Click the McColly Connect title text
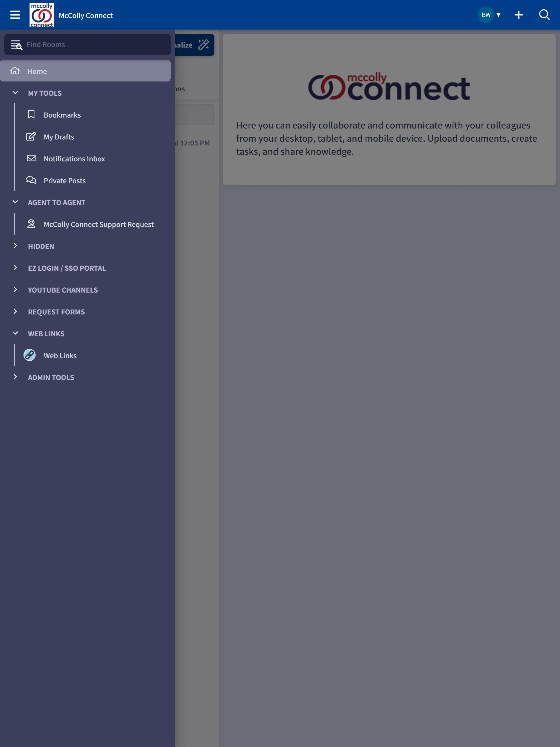Viewport: 560px width, 747px height. [x=86, y=16]
